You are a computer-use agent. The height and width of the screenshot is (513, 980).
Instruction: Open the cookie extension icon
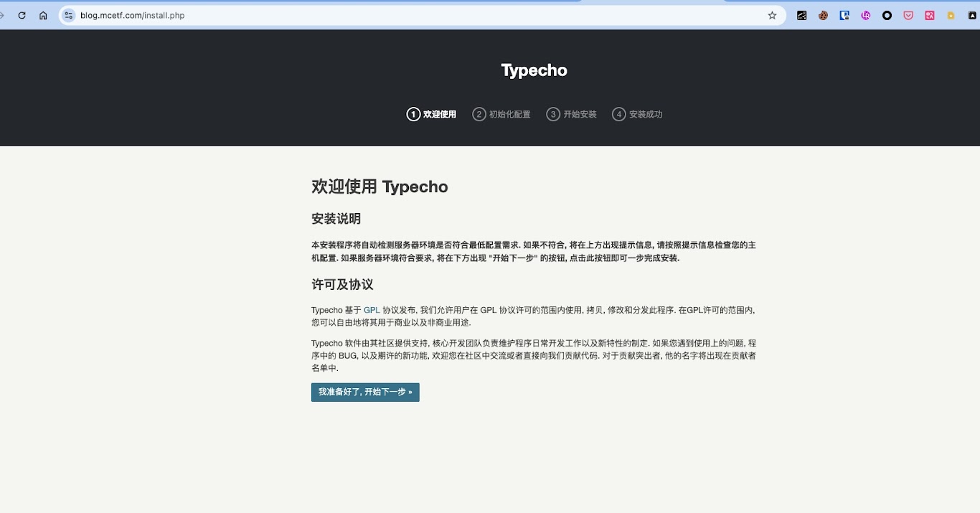(824, 15)
